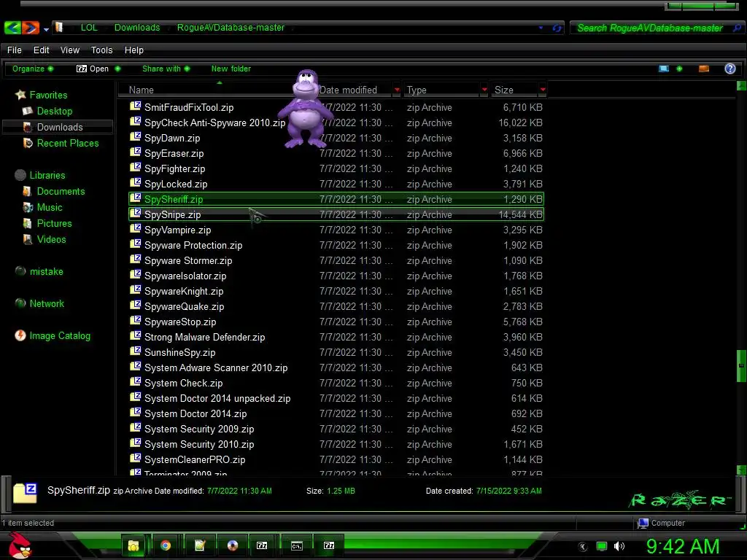The width and height of the screenshot is (747, 560).
Task: Click Downloads in the address breadcrumb
Action: [137, 28]
